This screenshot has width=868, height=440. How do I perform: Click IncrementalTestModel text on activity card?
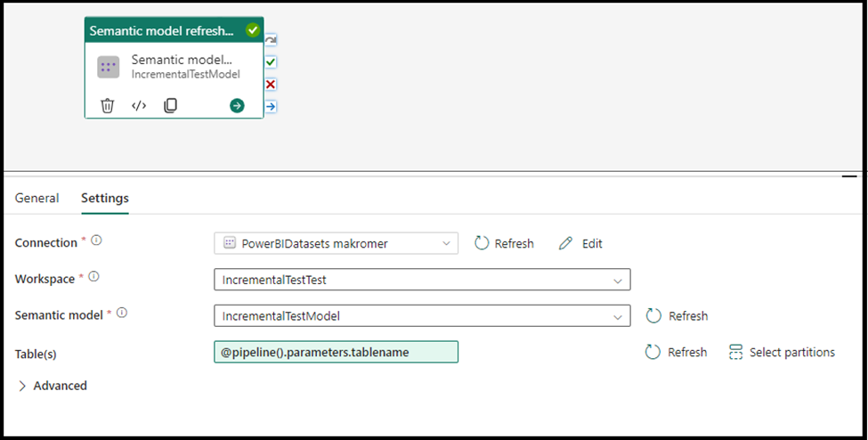pyautogui.click(x=185, y=74)
